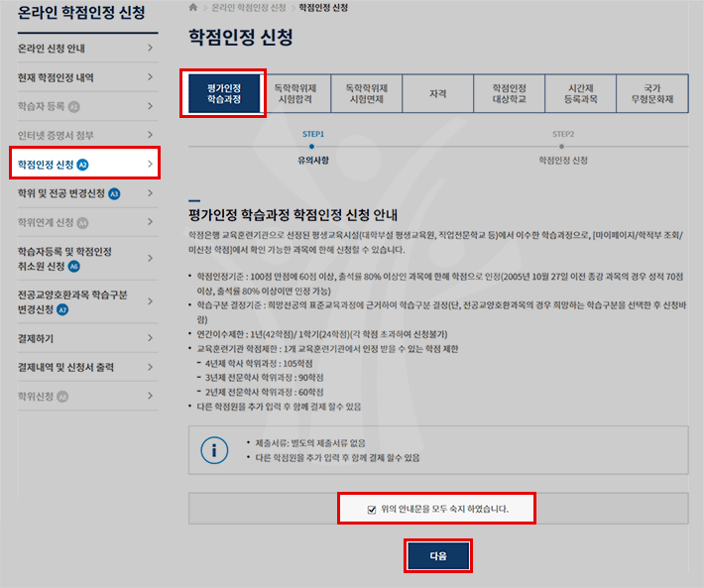Click the A1 badge beside 학습자 등록
Viewport: 704px width, 588px height.
(73, 106)
